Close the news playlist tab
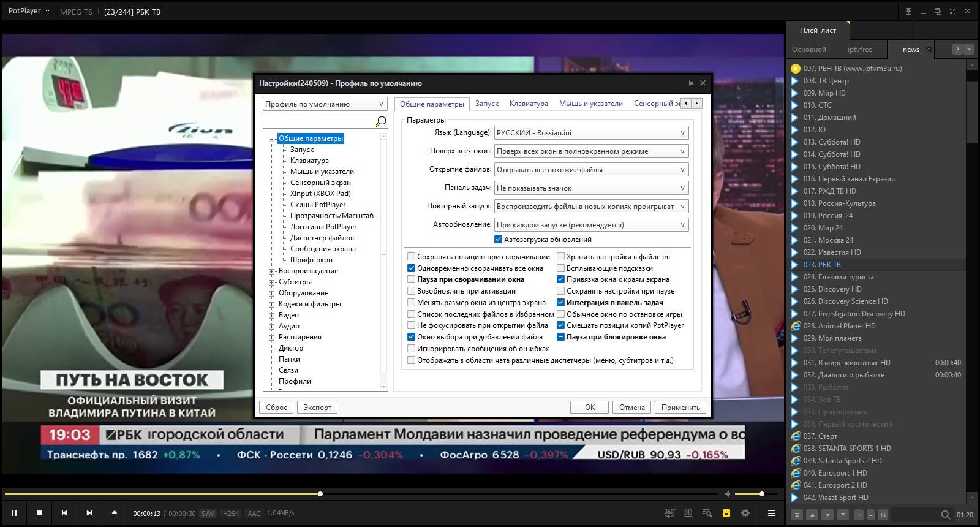This screenshot has width=980, height=527. [929, 50]
